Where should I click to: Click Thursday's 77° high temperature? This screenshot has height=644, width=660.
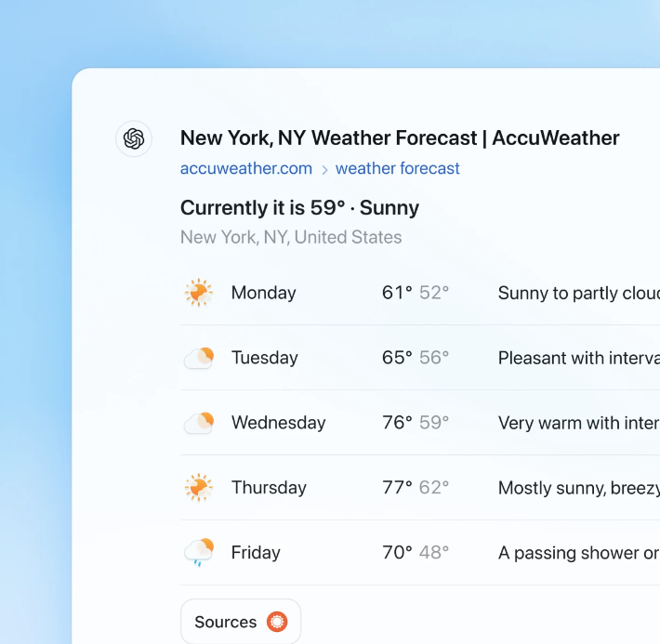pos(397,488)
